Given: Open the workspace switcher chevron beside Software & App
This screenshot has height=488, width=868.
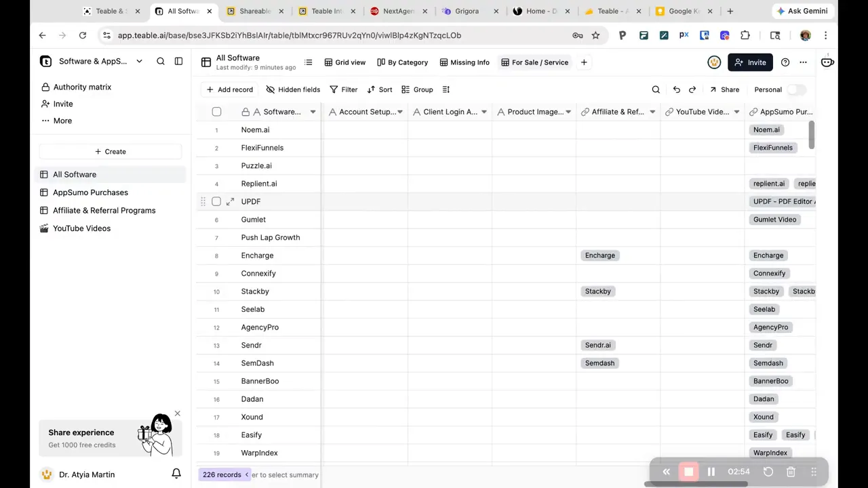Looking at the screenshot, I should click(x=139, y=61).
